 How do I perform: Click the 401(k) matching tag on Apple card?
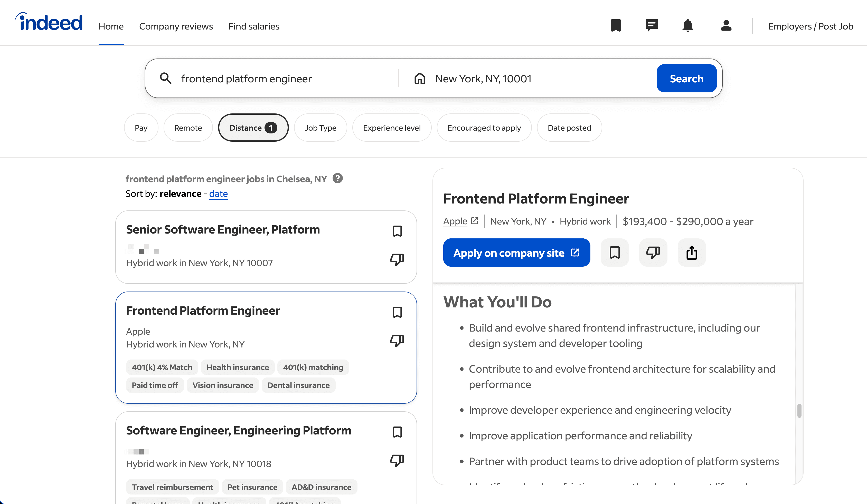(x=313, y=367)
